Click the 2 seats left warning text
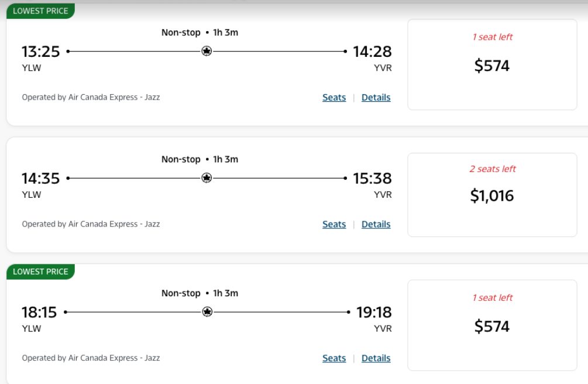Screen dimensions: 588x384 (x=491, y=169)
